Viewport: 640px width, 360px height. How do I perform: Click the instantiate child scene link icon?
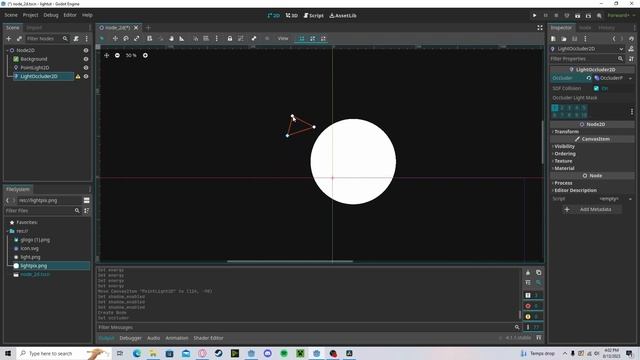click(x=19, y=38)
